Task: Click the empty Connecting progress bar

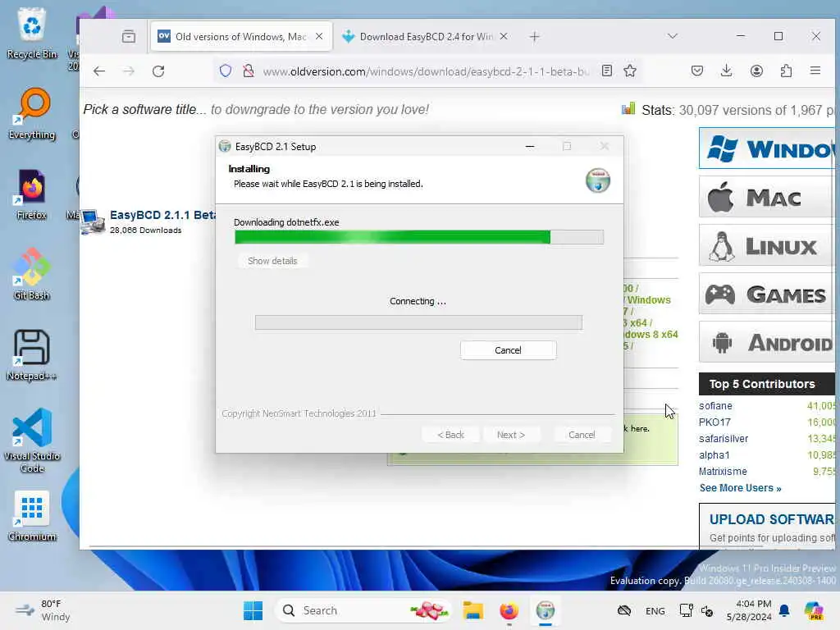Action: pos(418,322)
